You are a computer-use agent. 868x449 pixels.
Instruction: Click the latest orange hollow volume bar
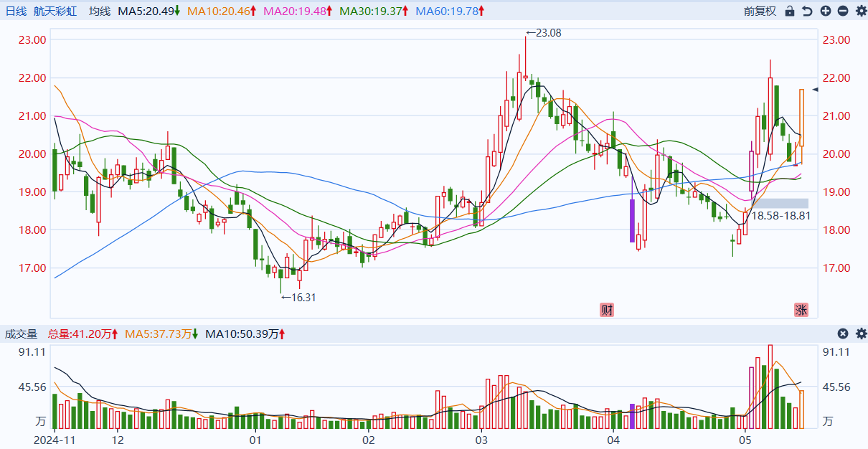point(801,410)
